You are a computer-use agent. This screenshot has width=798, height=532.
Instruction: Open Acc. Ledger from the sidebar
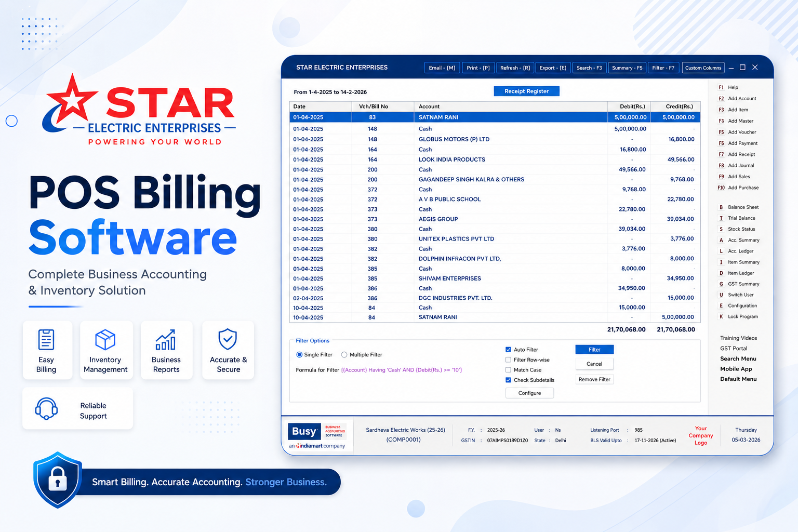tap(740, 251)
